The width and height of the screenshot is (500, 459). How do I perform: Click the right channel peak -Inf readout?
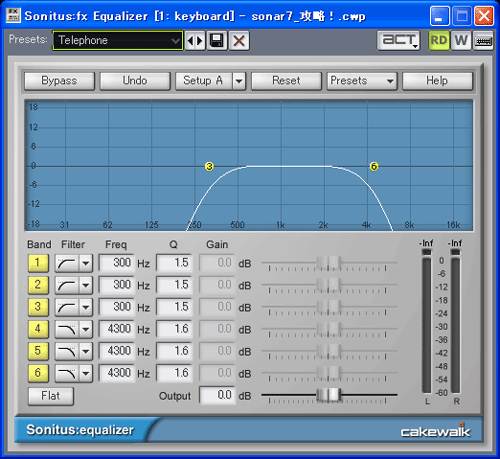click(x=455, y=243)
